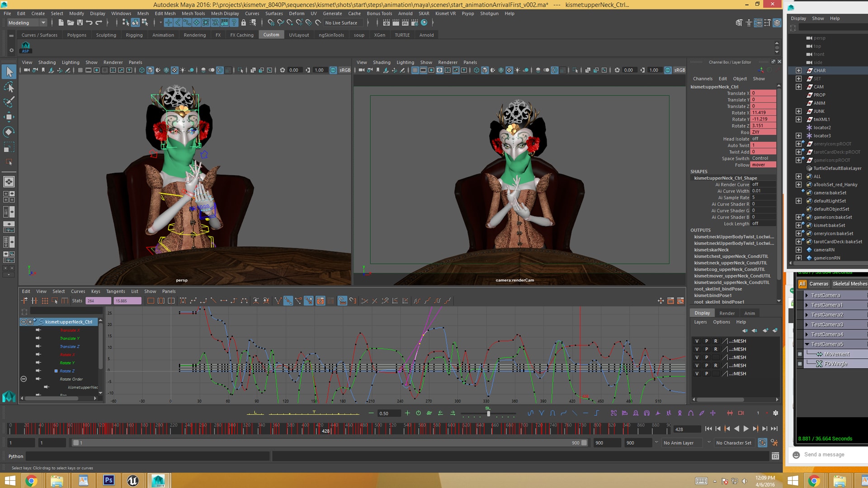The width and height of the screenshot is (868, 488).
Task: Collapse the TestCamera5 group in the right panel
Action: click(807, 344)
